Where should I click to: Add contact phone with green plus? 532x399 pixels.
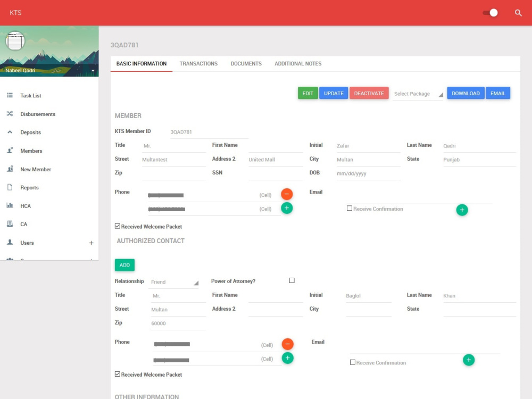pyautogui.click(x=287, y=358)
